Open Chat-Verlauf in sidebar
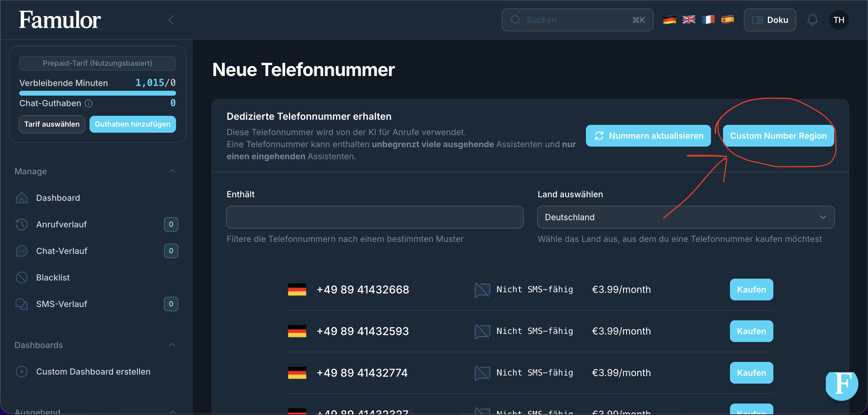This screenshot has height=415, width=868. pos(62,251)
